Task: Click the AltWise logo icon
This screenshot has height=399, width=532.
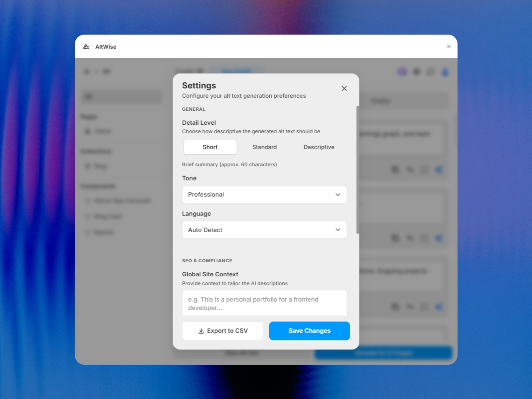Action: [x=86, y=47]
